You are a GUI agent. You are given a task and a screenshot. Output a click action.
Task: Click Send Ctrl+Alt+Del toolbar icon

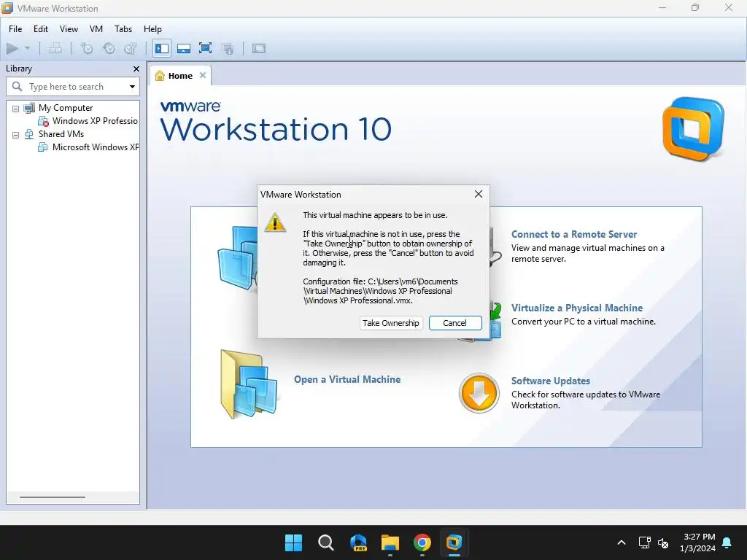pos(55,48)
